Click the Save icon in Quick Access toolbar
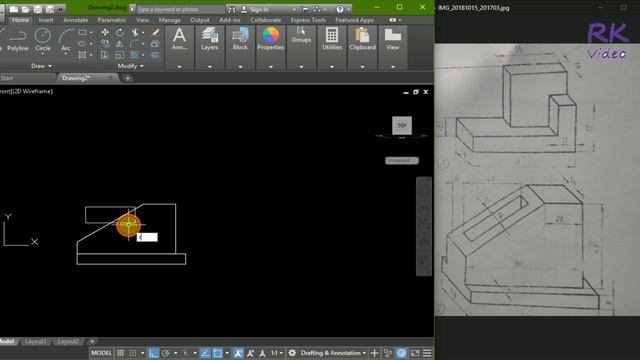The image size is (640, 360). (x=38, y=9)
